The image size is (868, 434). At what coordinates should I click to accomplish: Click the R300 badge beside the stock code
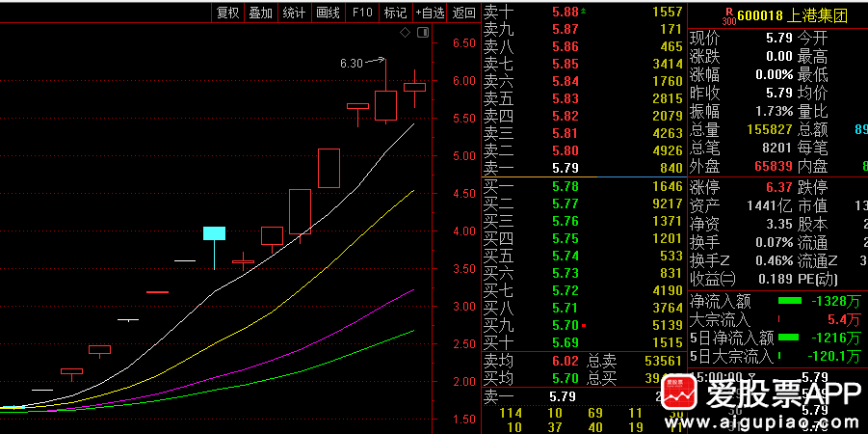pos(729,15)
